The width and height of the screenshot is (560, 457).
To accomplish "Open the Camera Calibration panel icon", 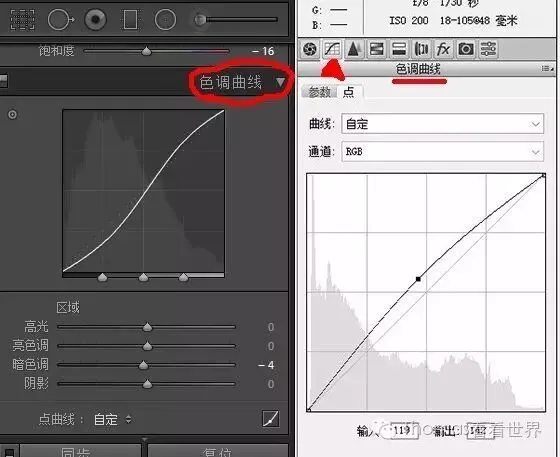I will 466,49.
